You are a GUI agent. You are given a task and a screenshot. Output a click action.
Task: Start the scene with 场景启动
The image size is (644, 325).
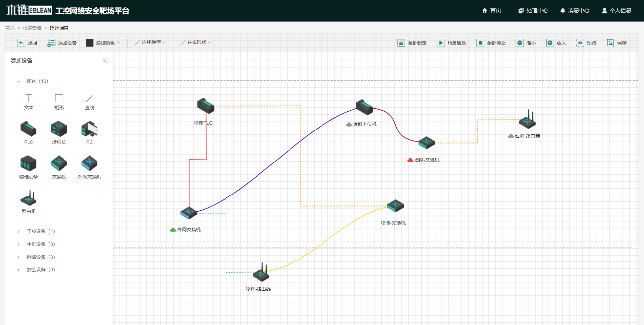[451, 43]
